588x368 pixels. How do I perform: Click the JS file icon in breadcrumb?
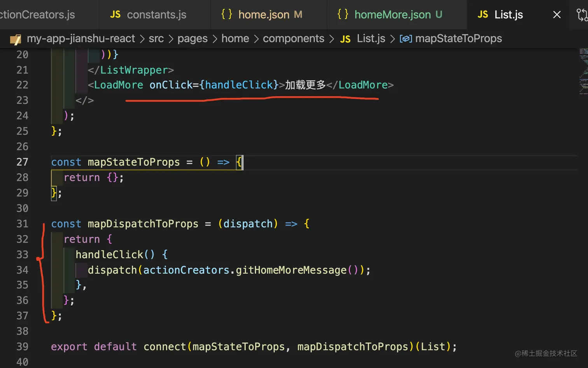pyautogui.click(x=345, y=39)
